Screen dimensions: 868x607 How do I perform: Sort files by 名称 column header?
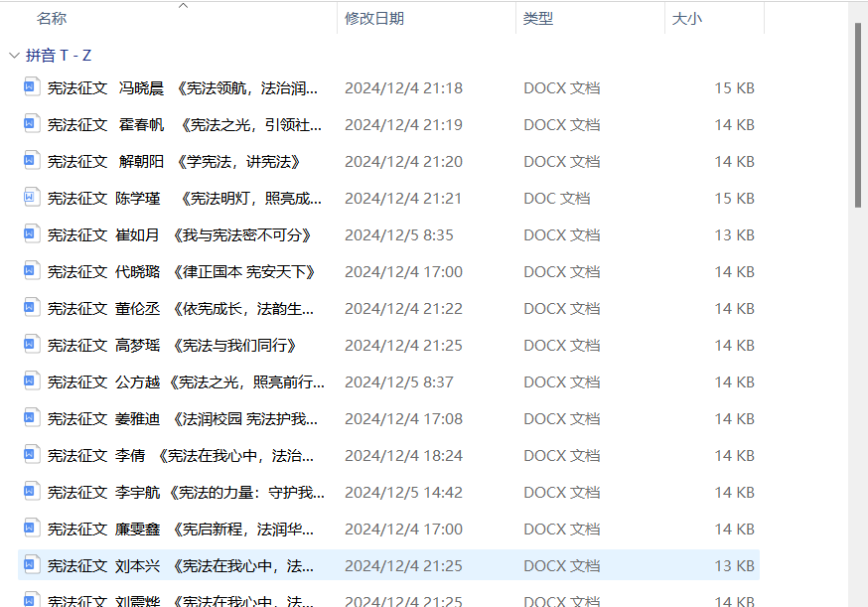[52, 19]
